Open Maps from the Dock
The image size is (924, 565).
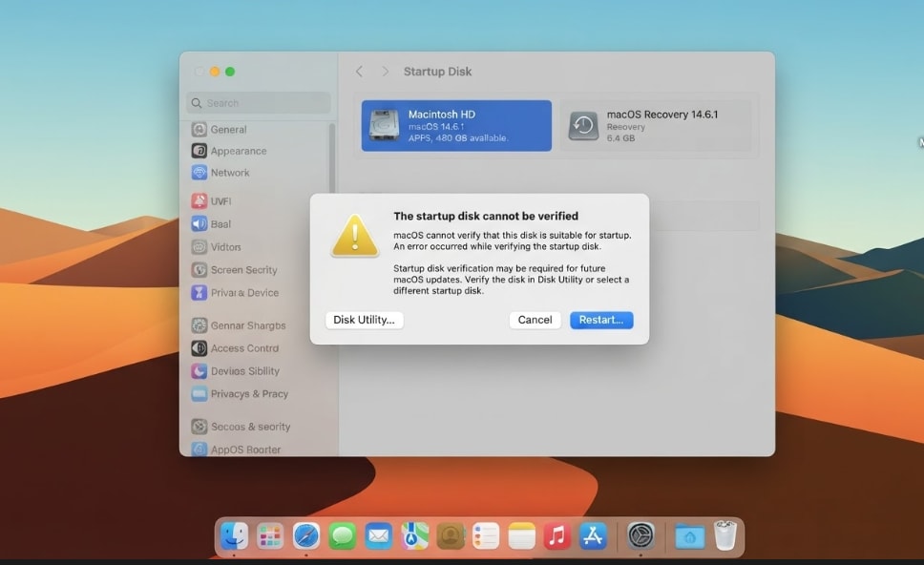click(x=414, y=536)
